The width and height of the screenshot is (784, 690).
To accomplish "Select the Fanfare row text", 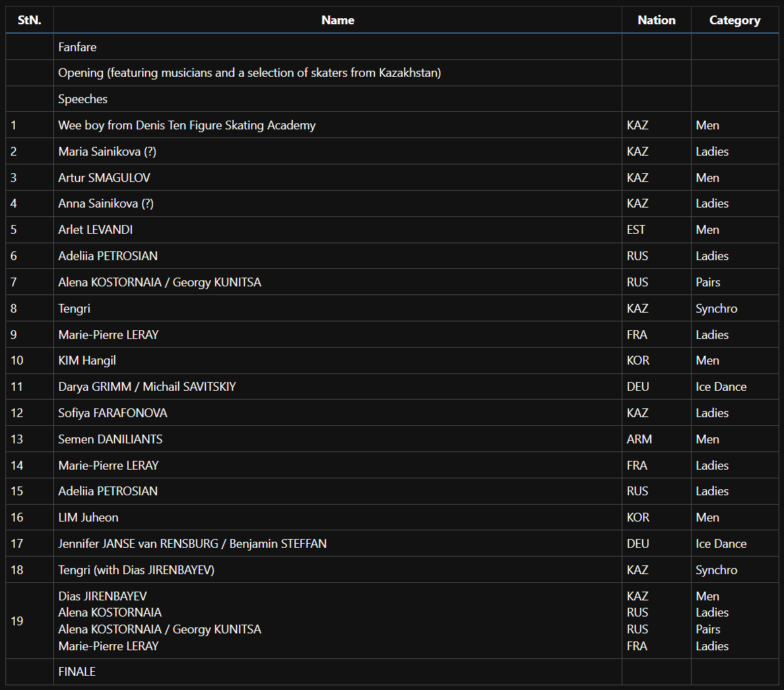I will (77, 47).
